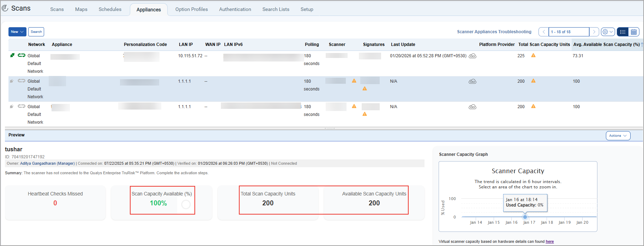Click the 100% Scan Capacity Available value

[158, 203]
